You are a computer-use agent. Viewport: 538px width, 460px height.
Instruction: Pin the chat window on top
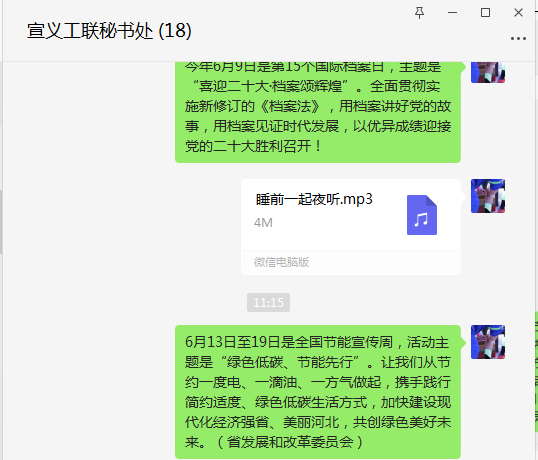pos(419,13)
